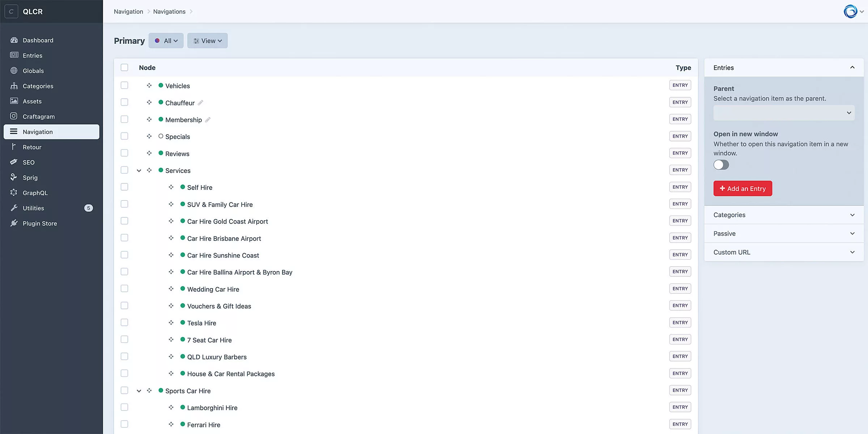Open the user account menu
Viewport: 868px width, 434px height.
click(854, 12)
